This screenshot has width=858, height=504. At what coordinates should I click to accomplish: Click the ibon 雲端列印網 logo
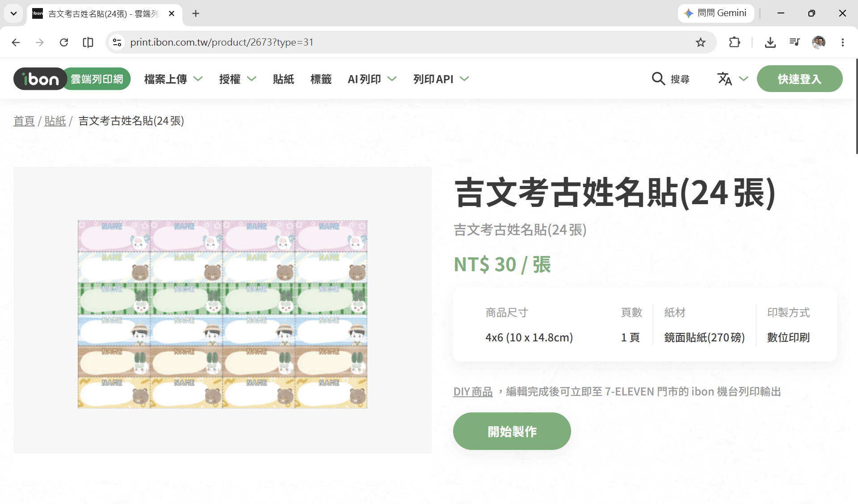pos(72,79)
